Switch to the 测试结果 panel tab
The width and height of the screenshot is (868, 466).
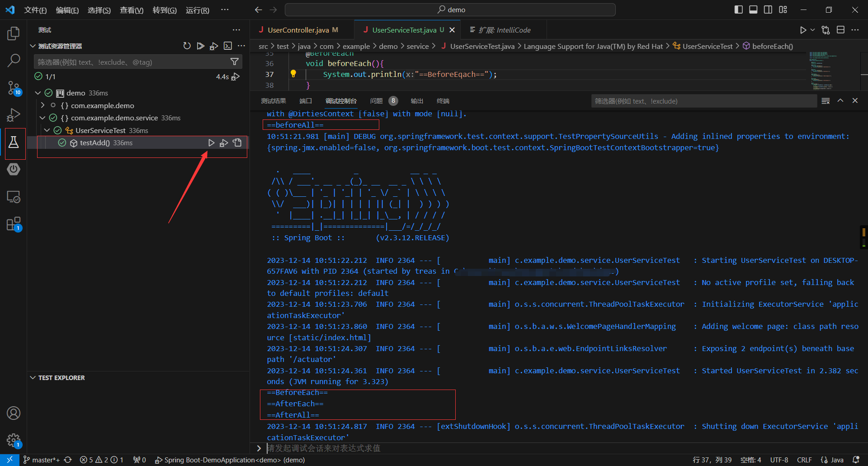pyautogui.click(x=274, y=101)
